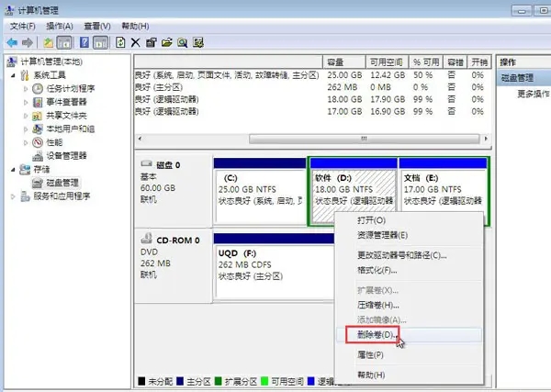
Task: Select 设备管理器 in the tree
Action: [66, 156]
